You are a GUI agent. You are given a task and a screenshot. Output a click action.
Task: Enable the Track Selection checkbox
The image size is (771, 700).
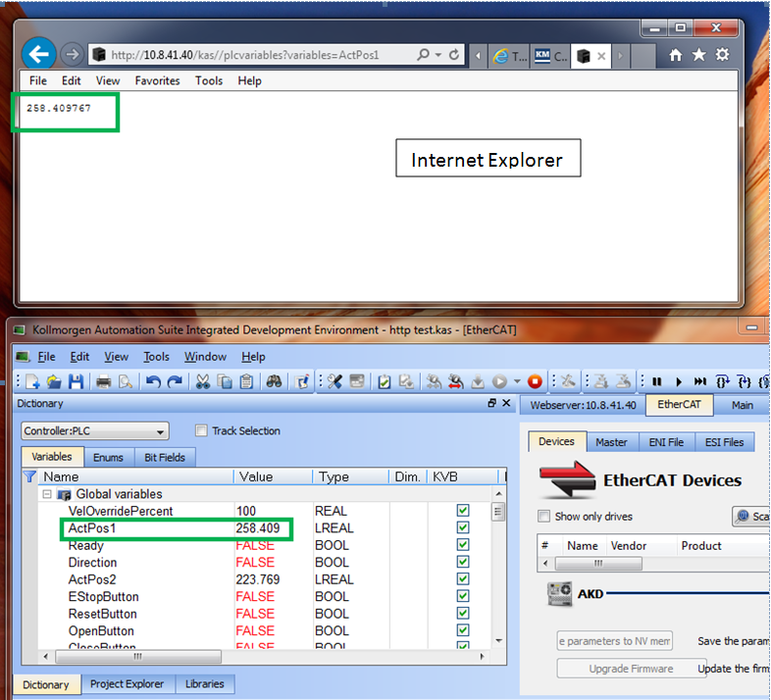201,430
